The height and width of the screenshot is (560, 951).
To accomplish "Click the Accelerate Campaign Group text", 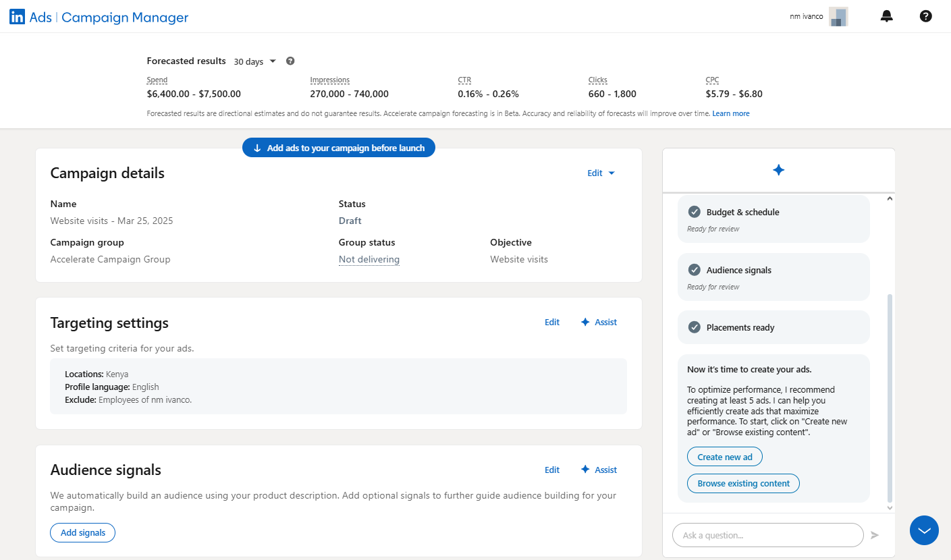I will coord(111,259).
